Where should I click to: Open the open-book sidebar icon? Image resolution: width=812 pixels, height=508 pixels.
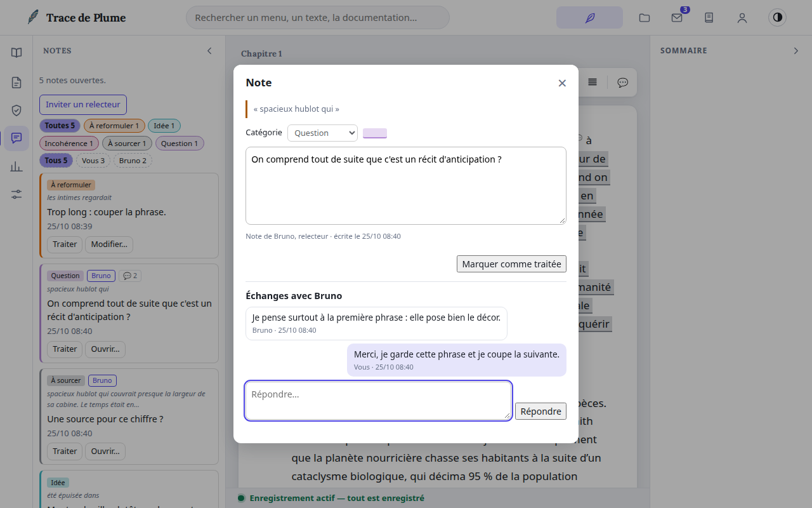coord(16,53)
